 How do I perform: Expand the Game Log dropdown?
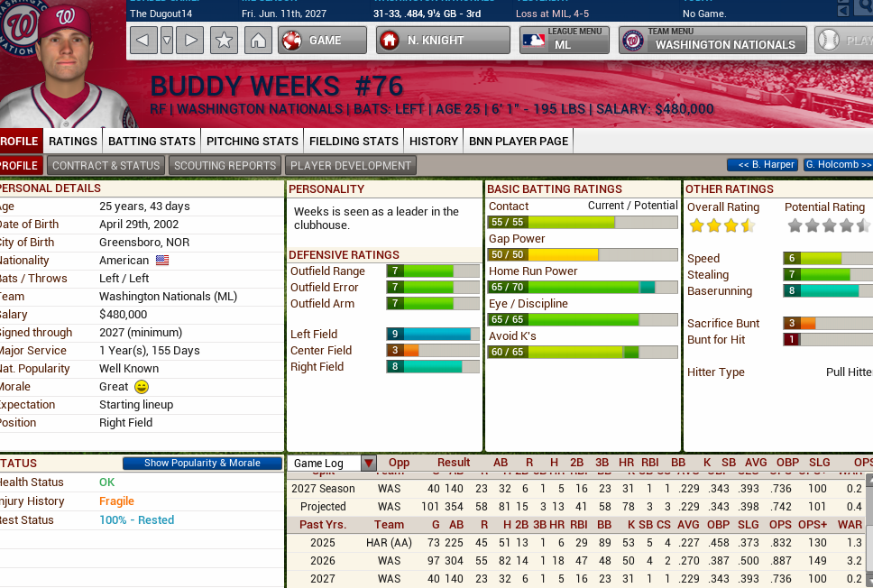tap(368, 464)
